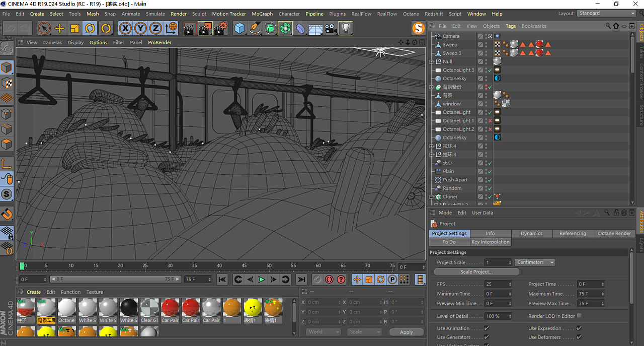Open the MoGraph menu

[x=262, y=14]
